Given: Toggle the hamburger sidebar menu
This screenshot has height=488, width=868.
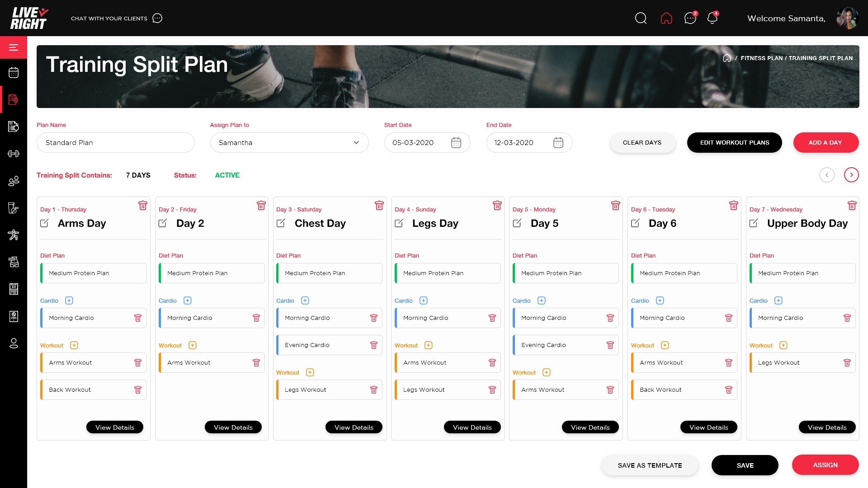Looking at the screenshot, I should pyautogui.click(x=14, y=47).
